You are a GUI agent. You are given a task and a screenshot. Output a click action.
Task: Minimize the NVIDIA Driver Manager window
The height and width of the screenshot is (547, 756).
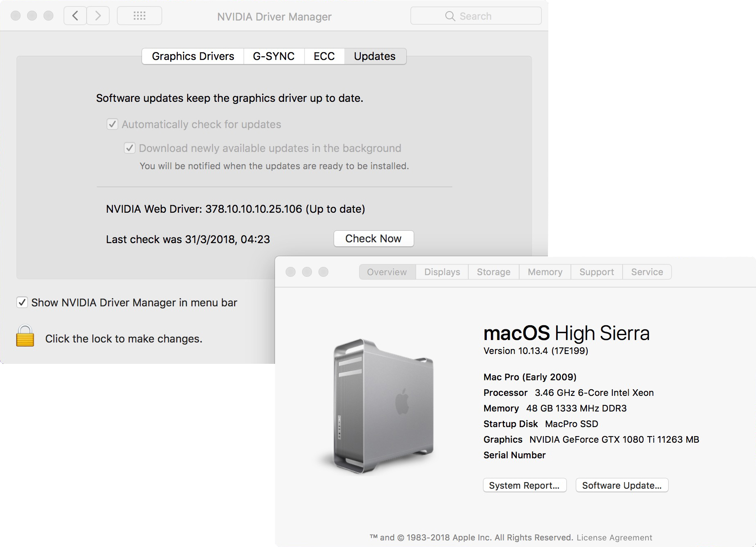(x=32, y=16)
